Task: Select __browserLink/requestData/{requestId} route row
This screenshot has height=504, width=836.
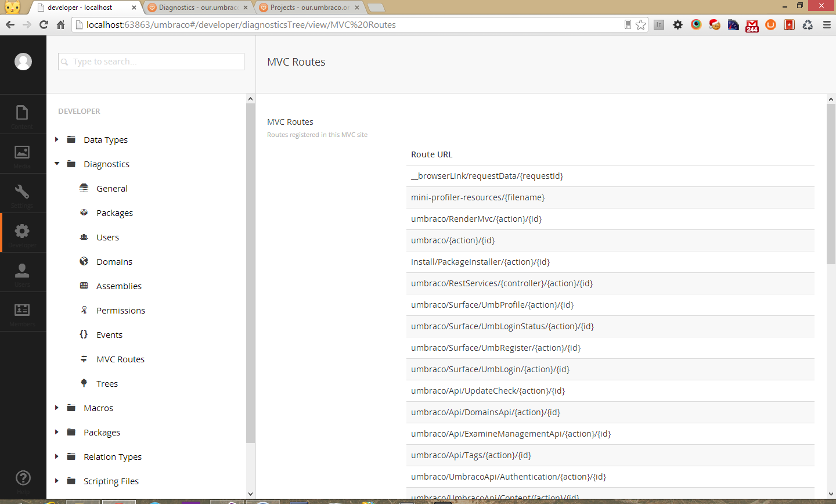Action: point(610,176)
